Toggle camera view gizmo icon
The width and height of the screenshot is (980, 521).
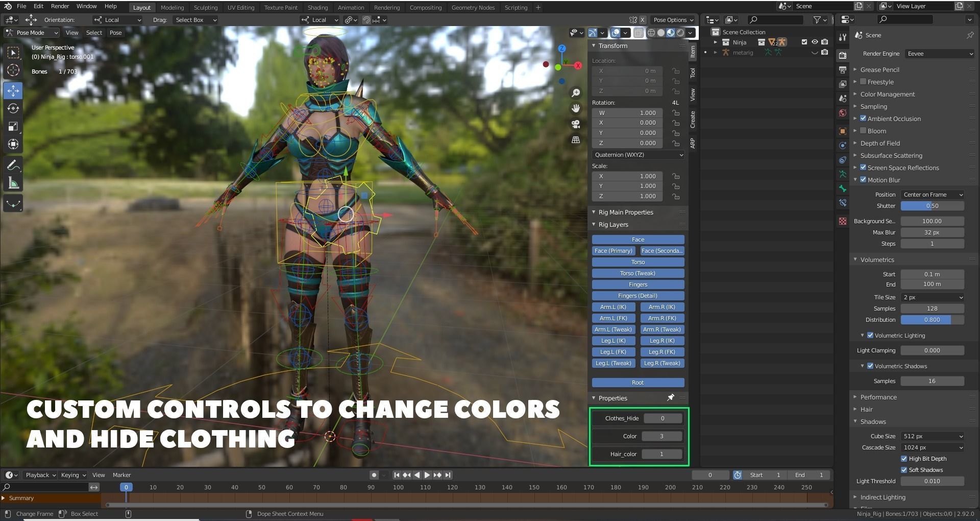tap(576, 124)
